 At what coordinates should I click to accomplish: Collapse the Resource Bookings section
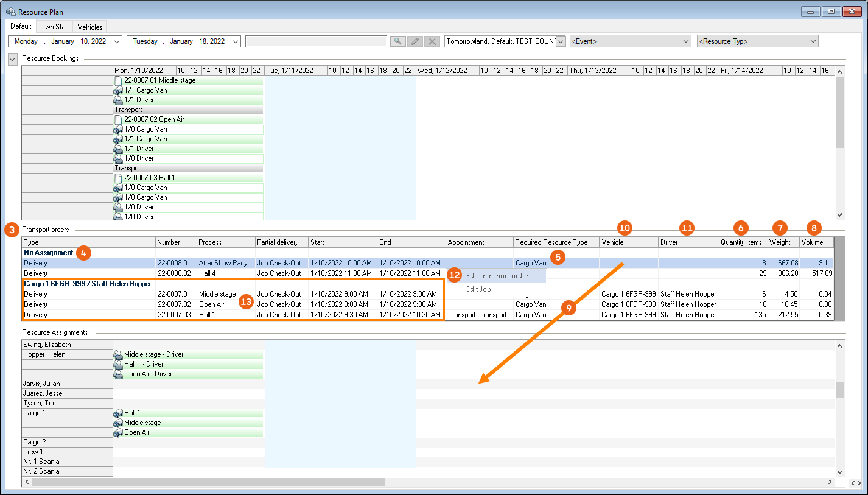tap(13, 59)
